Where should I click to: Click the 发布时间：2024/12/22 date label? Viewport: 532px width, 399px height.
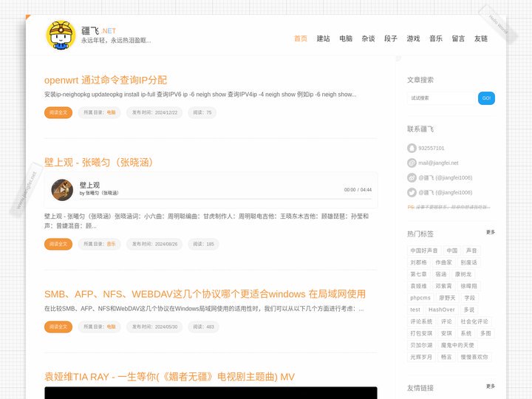click(x=154, y=112)
